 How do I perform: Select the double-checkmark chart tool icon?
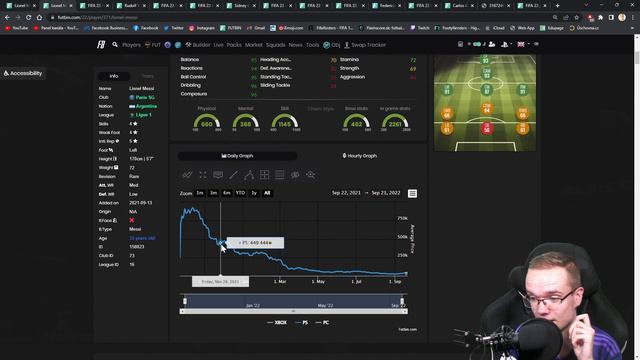(187, 175)
